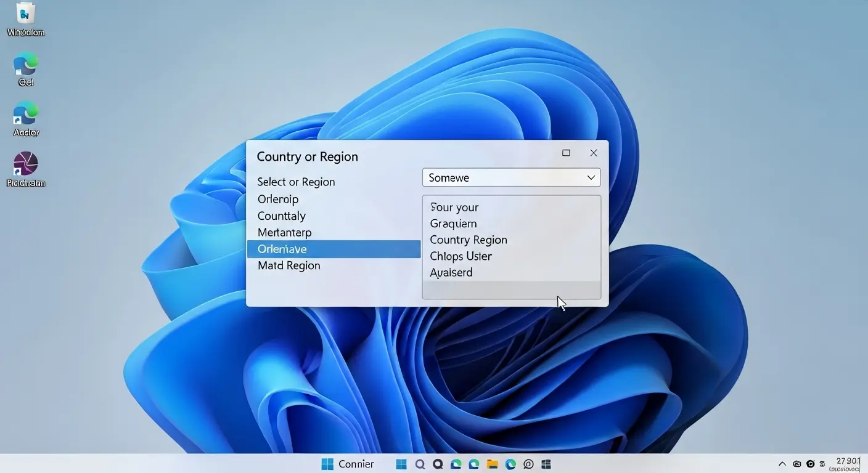Image resolution: width=868 pixels, height=473 pixels.
Task: Select Matd Region in the left list
Action: (289, 265)
